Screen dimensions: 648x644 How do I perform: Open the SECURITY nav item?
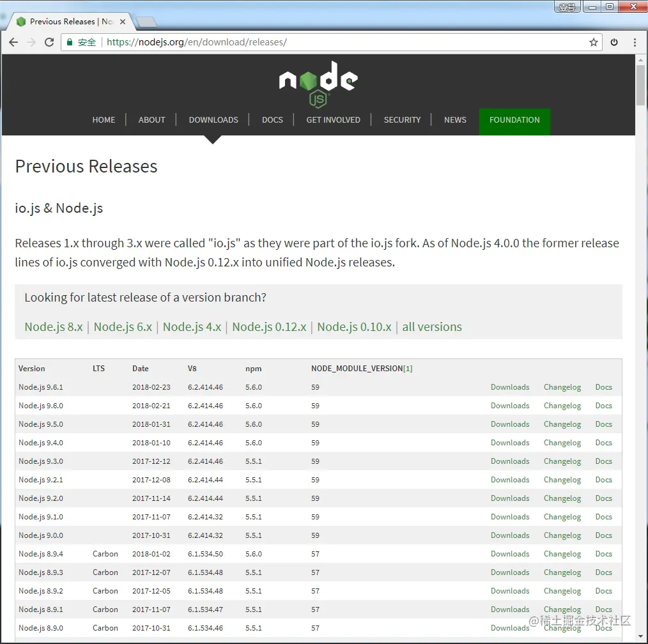pyautogui.click(x=402, y=120)
